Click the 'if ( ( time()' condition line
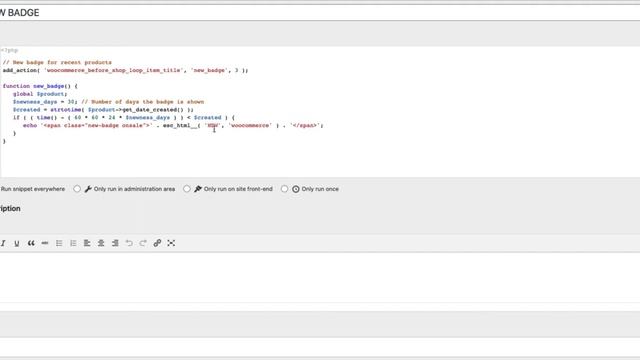The width and height of the screenshot is (640, 360). [124, 118]
